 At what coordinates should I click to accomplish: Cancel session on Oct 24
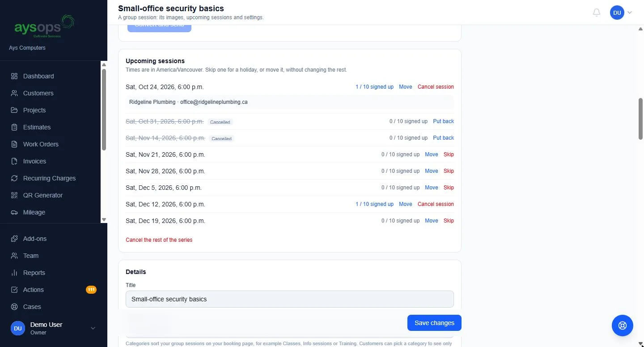(x=436, y=87)
